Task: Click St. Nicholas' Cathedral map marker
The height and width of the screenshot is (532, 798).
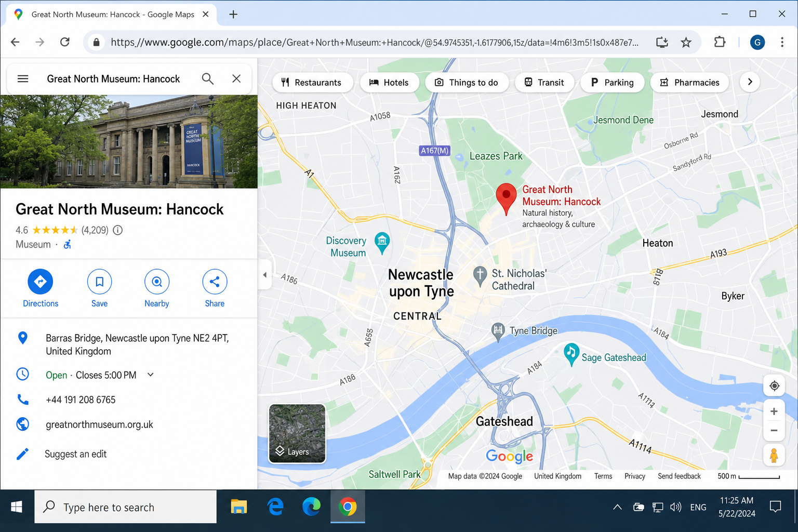Action: (480, 276)
